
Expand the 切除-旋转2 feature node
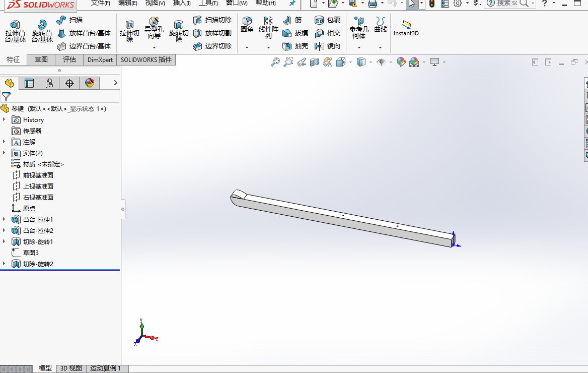click(x=4, y=263)
